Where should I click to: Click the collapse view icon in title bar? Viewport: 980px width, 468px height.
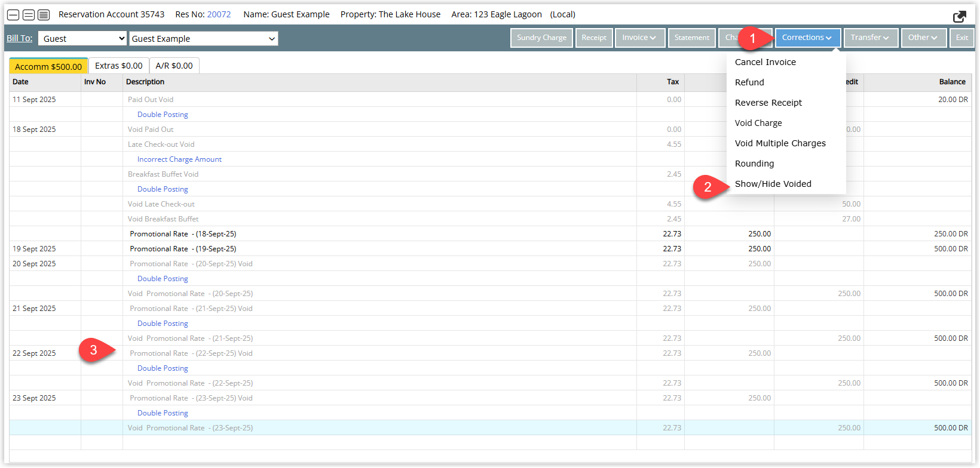[x=13, y=15]
